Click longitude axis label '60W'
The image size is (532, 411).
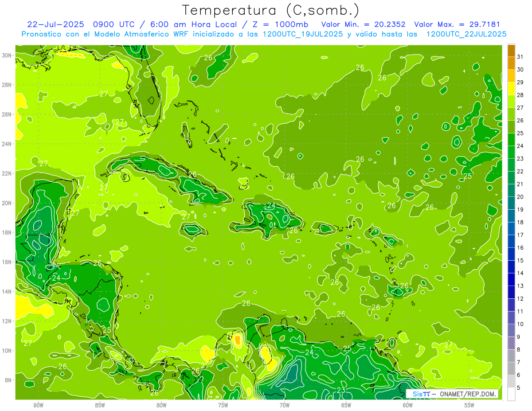point(408,405)
